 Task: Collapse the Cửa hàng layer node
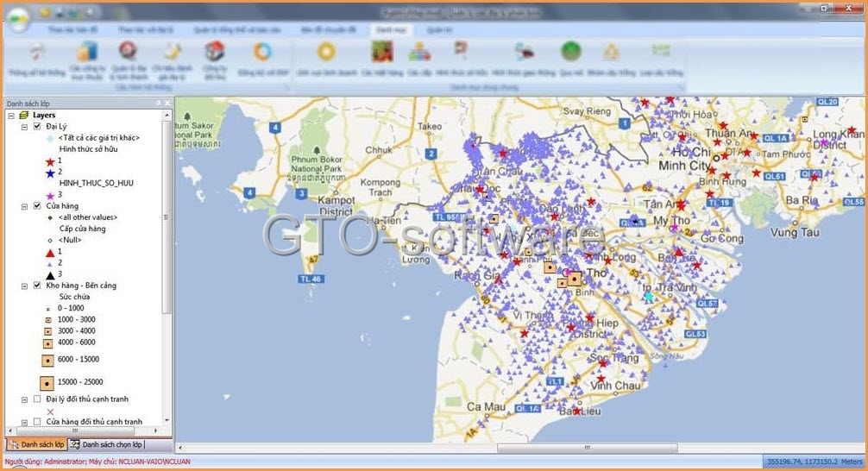24,206
